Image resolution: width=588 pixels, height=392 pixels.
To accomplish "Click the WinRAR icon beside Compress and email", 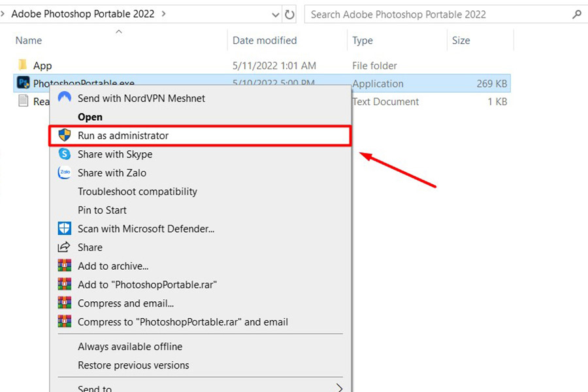I will 65,302.
